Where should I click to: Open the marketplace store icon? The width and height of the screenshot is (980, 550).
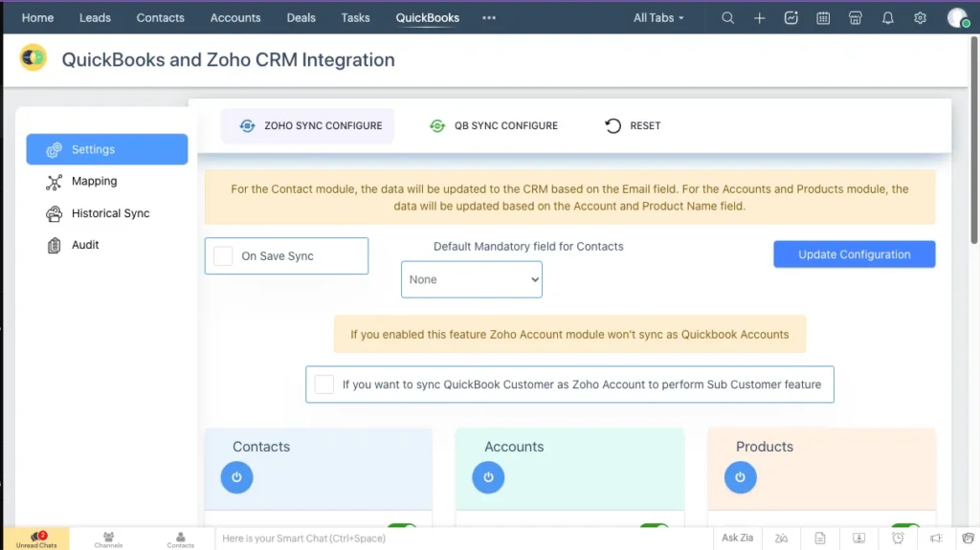856,18
